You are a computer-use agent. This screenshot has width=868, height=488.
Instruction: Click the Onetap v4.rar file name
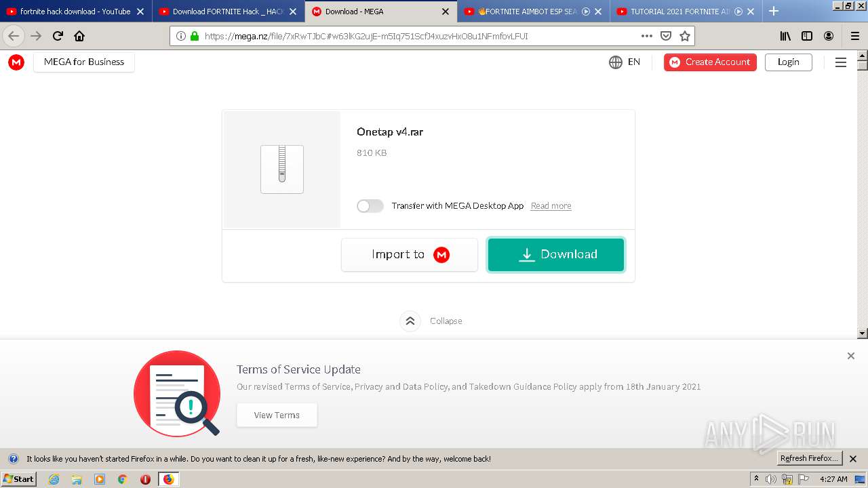click(x=390, y=132)
